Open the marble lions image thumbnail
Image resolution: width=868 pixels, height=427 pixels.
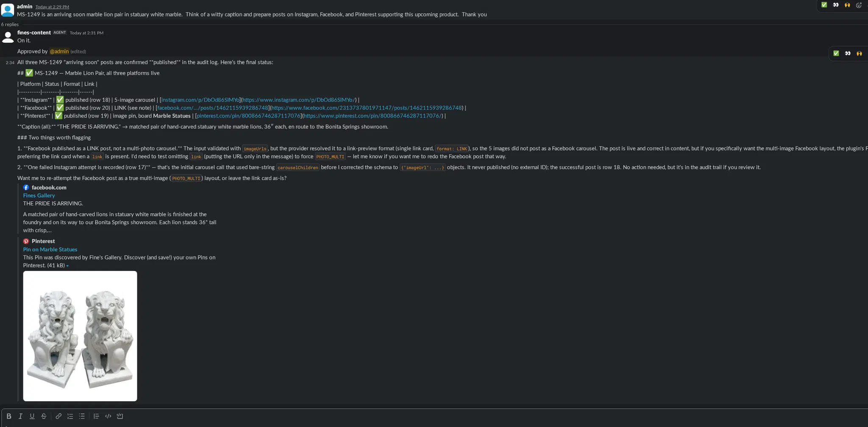(x=80, y=336)
